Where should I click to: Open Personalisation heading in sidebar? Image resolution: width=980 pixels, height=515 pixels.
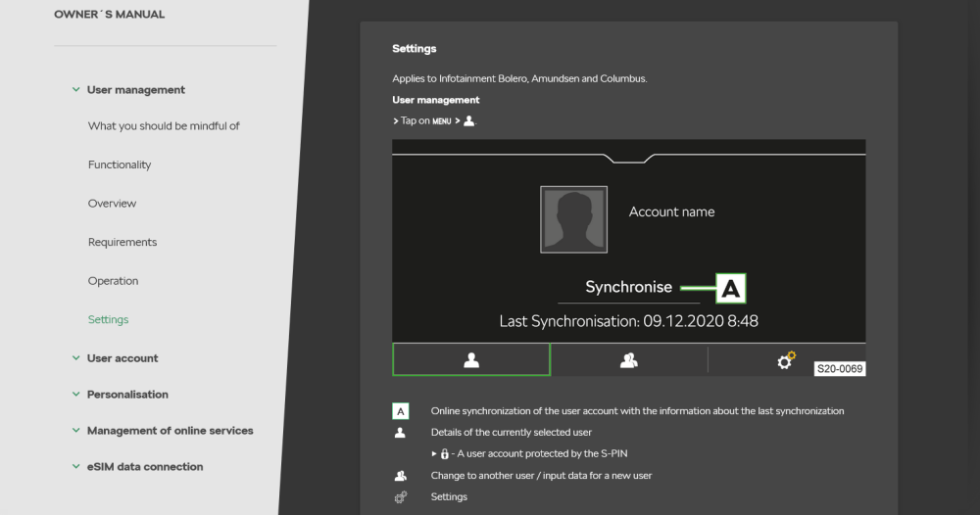click(x=127, y=395)
